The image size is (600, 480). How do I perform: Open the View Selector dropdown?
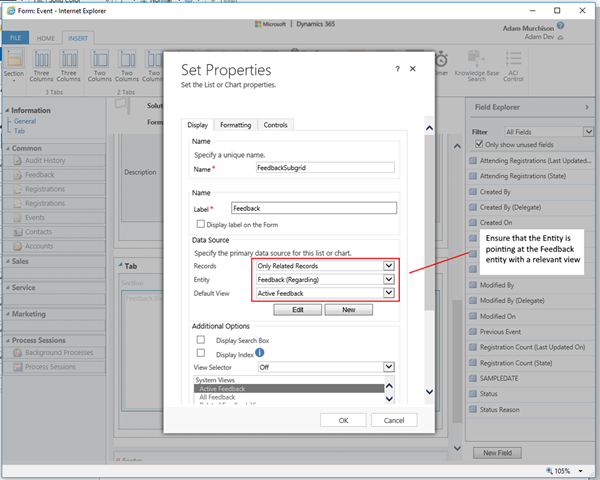[389, 367]
